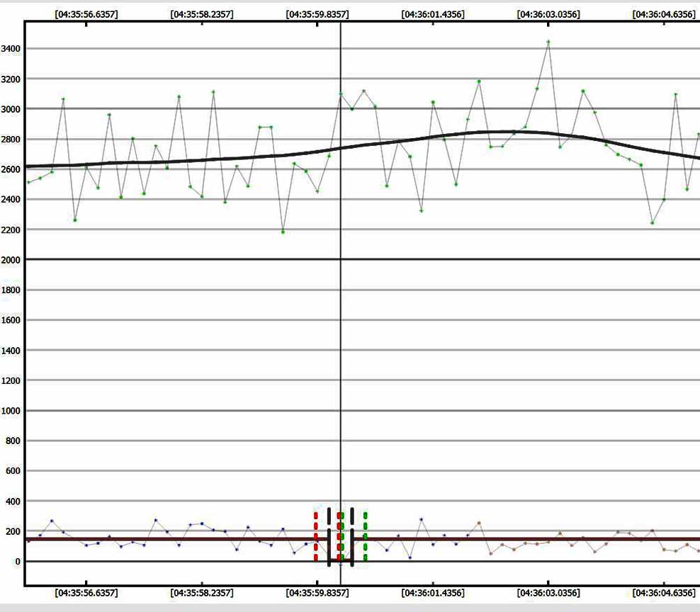Image resolution: width=700 pixels, height=612 pixels.
Task: Click the 2800 y-axis label
Action: pyautogui.click(x=10, y=140)
